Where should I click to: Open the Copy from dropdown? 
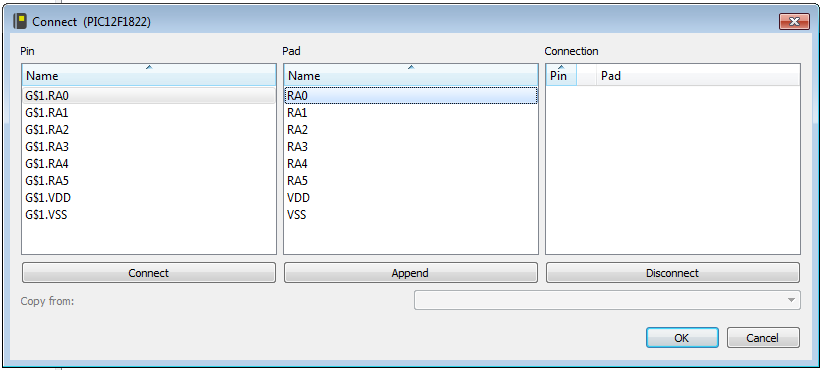607,300
